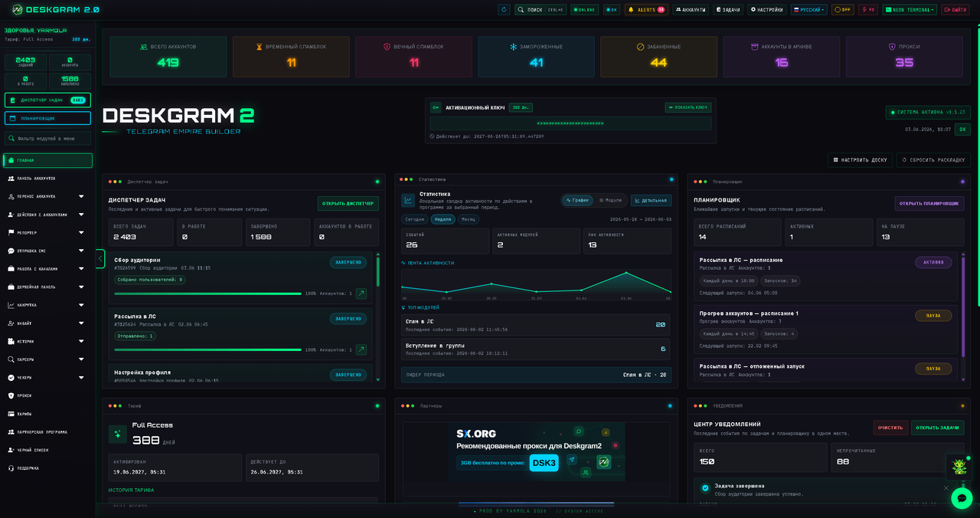Screen dimensions: 980x518
Task: Click Показать ключ button
Action: [x=688, y=107]
